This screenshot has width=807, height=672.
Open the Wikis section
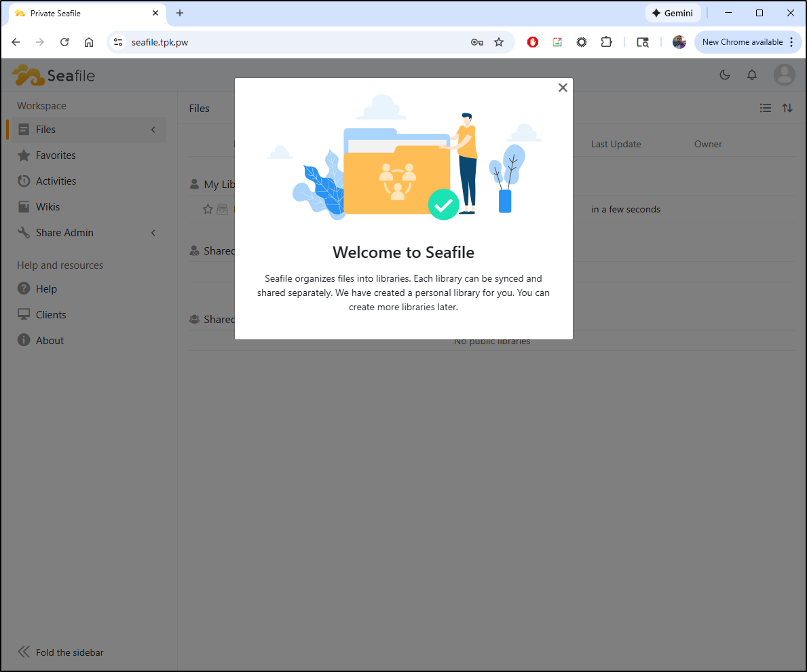[48, 207]
